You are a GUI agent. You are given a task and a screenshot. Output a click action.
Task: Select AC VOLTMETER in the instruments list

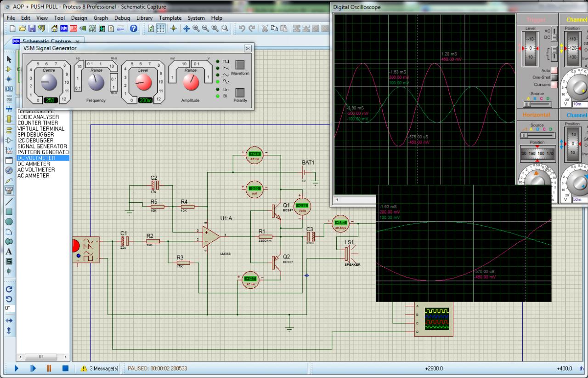coord(36,170)
